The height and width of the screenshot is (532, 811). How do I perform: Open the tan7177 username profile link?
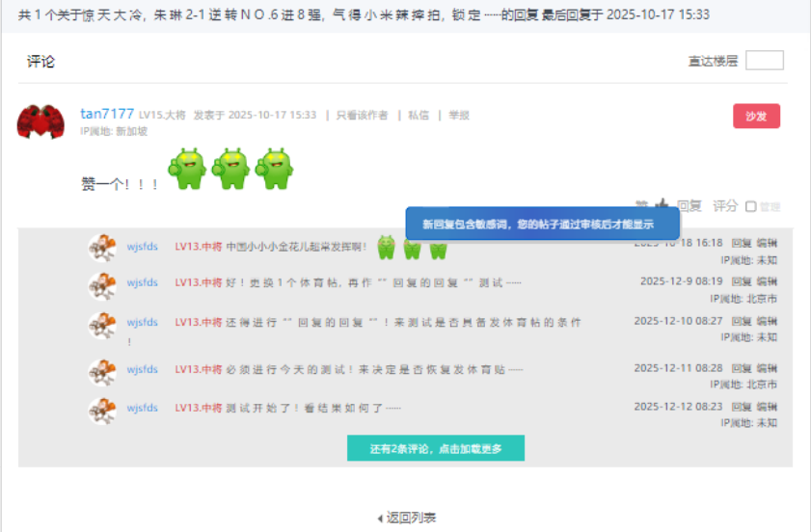(107, 114)
